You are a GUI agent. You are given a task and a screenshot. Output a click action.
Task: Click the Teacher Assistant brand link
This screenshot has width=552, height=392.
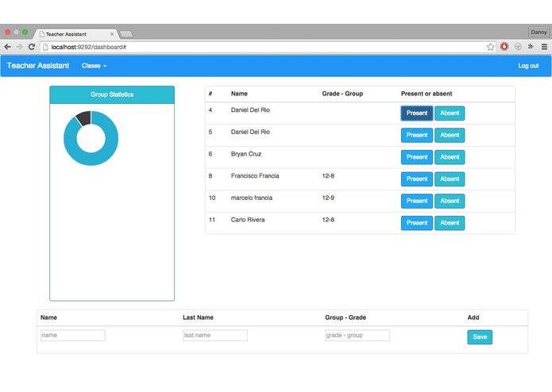point(38,66)
